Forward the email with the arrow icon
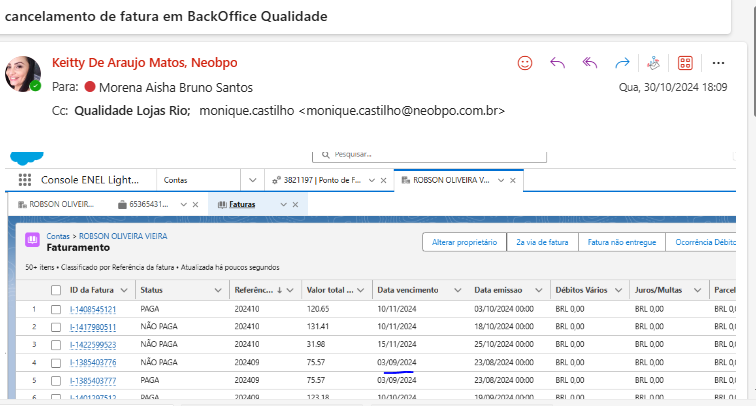Viewport: 756px width, 406px height. point(622,63)
